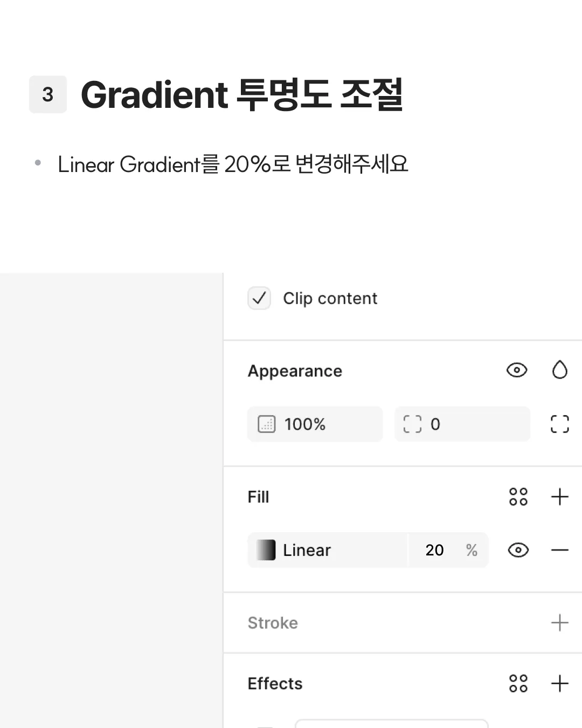Expand individual corner radius options

pyautogui.click(x=560, y=424)
